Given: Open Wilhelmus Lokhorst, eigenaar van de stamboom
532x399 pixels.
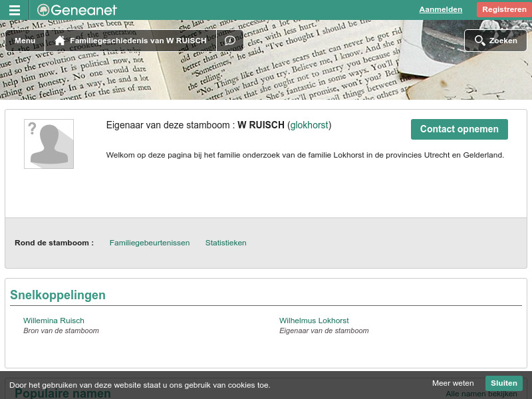Looking at the screenshot, I should pyautogui.click(x=314, y=321).
